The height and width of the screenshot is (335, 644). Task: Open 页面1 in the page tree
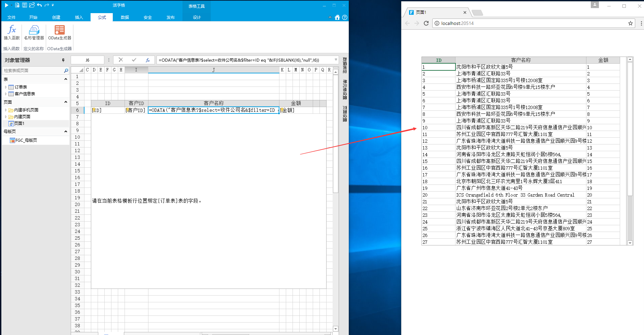(x=19, y=124)
